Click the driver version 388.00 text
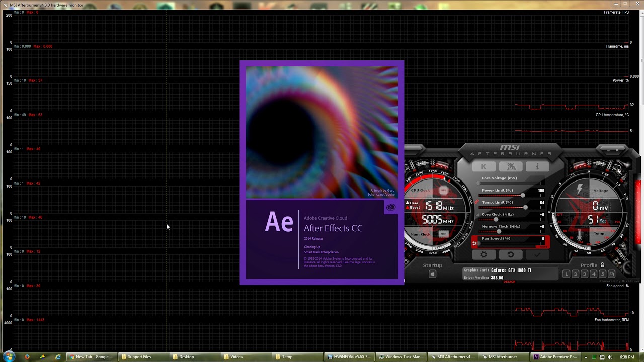This screenshot has width=644, height=362. pyautogui.click(x=497, y=278)
